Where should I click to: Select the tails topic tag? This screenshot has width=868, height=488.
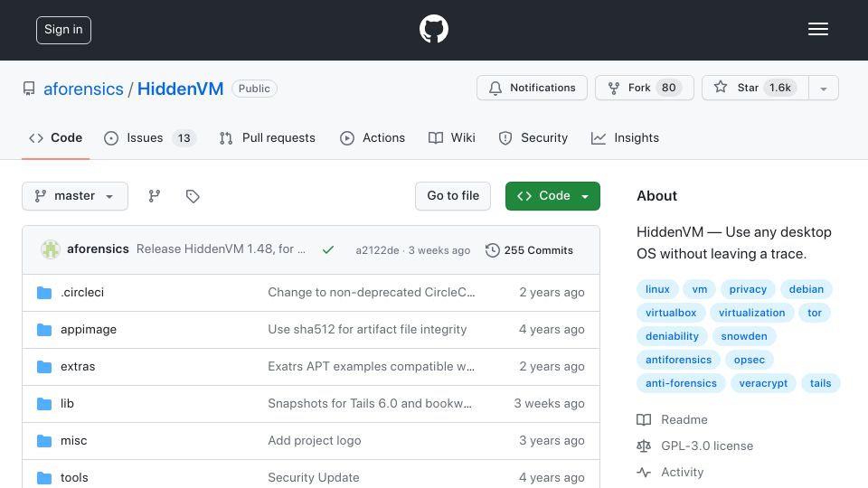(820, 383)
